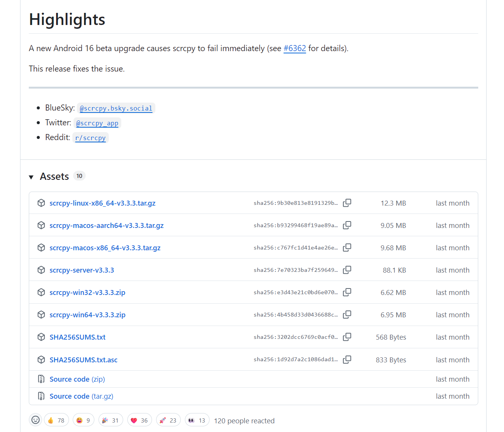Toggle eyes reaction with 13
This screenshot has height=432, width=504.
coord(197,420)
